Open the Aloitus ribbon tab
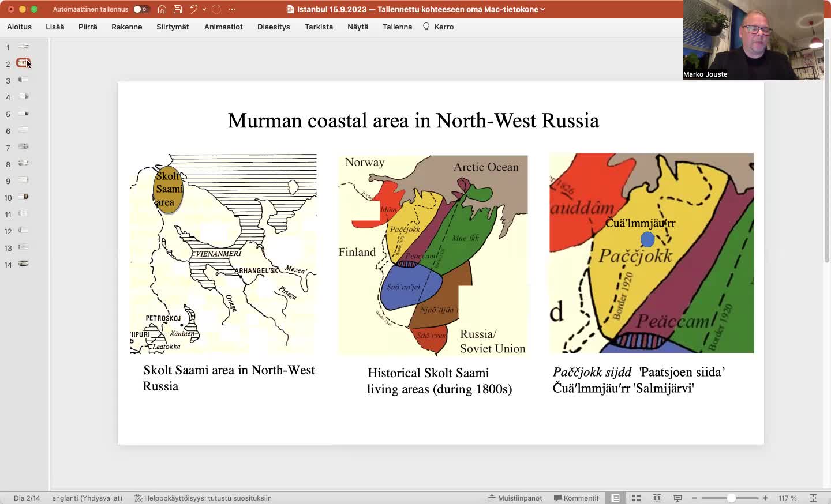 point(19,27)
